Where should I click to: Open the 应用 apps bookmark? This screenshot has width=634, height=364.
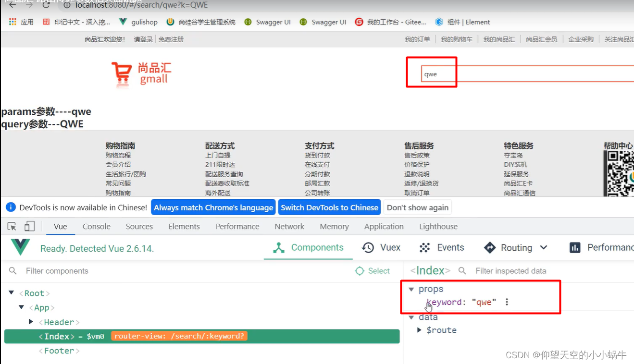click(x=21, y=22)
